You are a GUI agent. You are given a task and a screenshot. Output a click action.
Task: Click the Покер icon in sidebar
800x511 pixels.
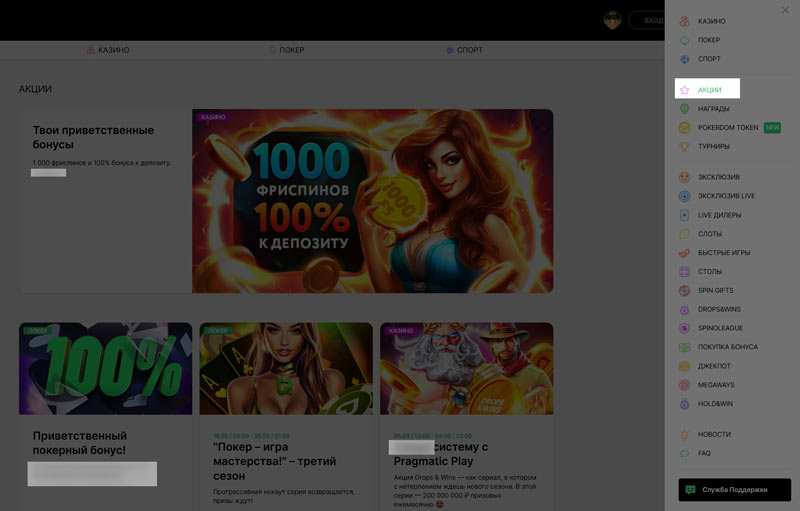point(684,40)
